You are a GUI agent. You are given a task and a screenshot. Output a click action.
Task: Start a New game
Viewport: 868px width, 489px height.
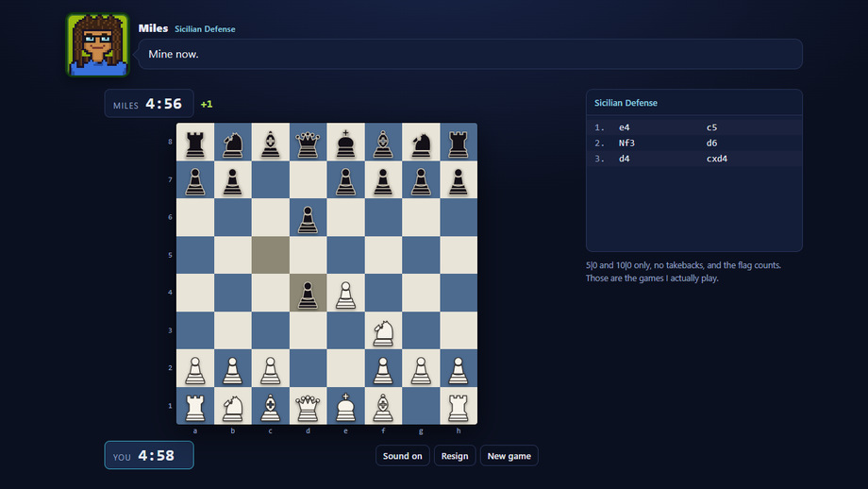(509, 456)
